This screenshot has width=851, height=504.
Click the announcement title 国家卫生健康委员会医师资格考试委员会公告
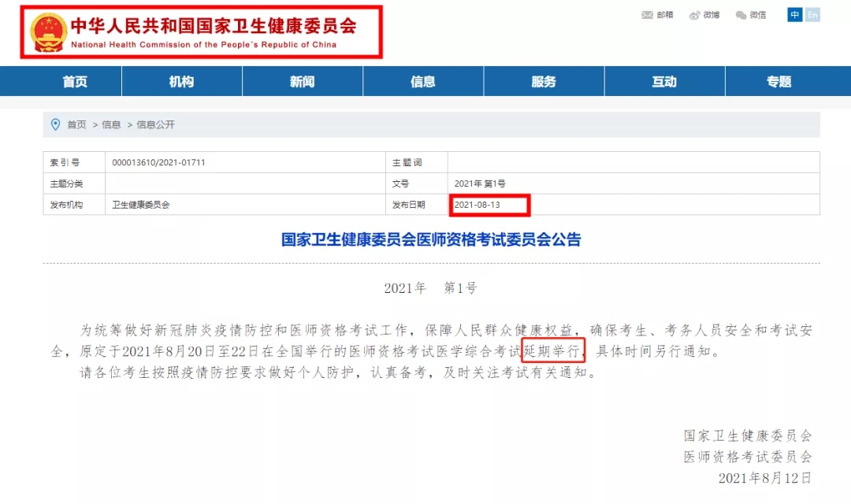tap(431, 239)
